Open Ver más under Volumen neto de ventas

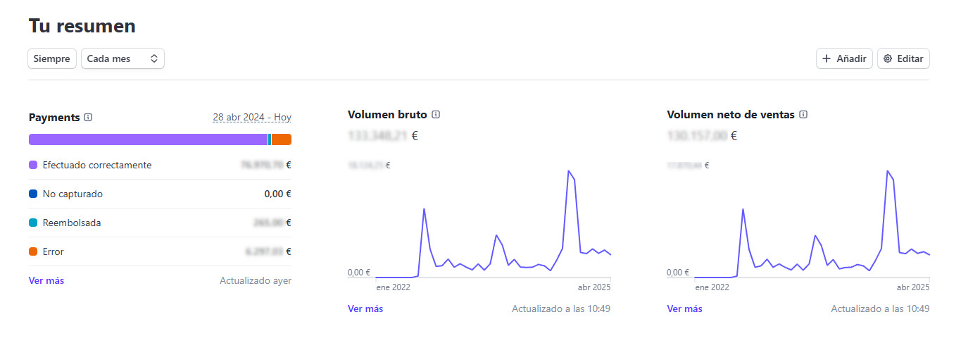click(684, 309)
